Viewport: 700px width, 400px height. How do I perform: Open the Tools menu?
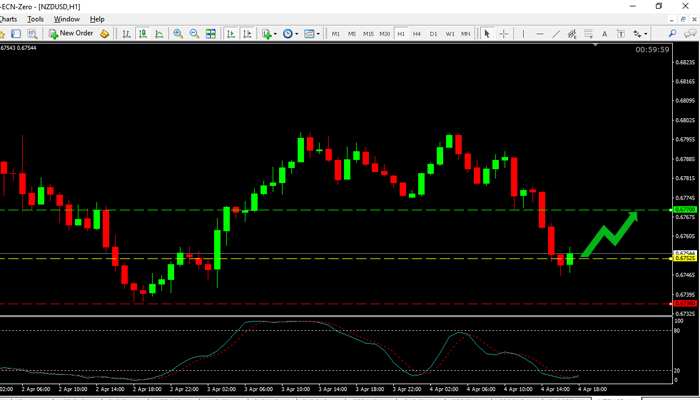pyautogui.click(x=36, y=19)
